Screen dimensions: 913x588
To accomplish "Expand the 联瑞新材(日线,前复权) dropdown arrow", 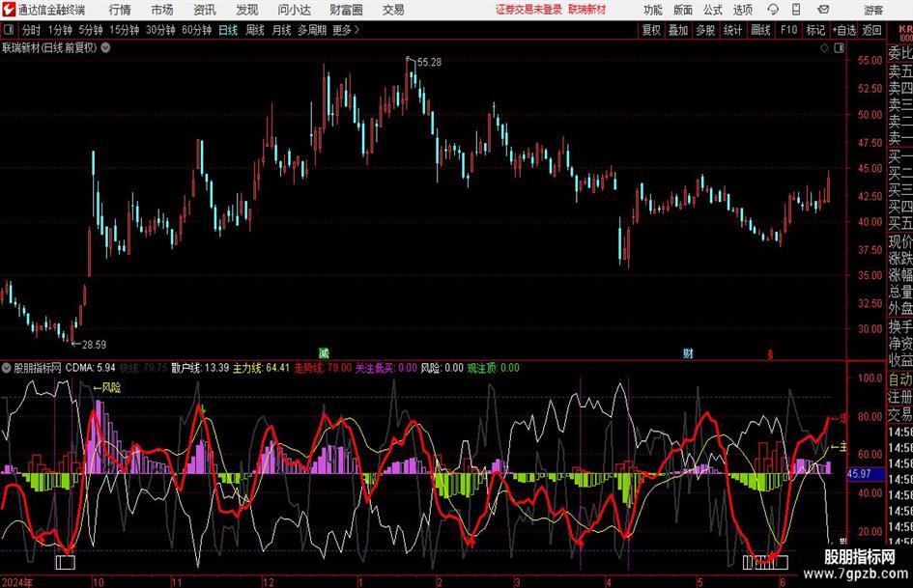I will (x=105, y=47).
